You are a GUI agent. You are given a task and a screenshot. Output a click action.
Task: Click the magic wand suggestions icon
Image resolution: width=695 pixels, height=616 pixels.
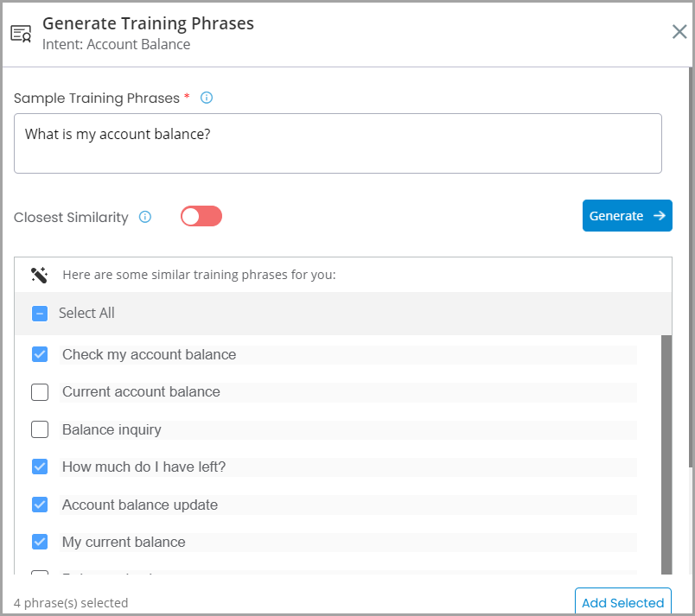point(39,275)
